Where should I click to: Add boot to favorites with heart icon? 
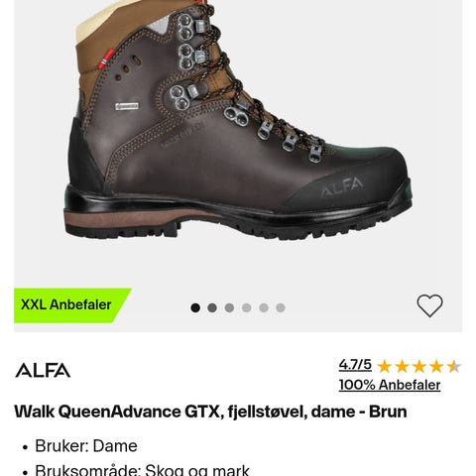[429, 305]
